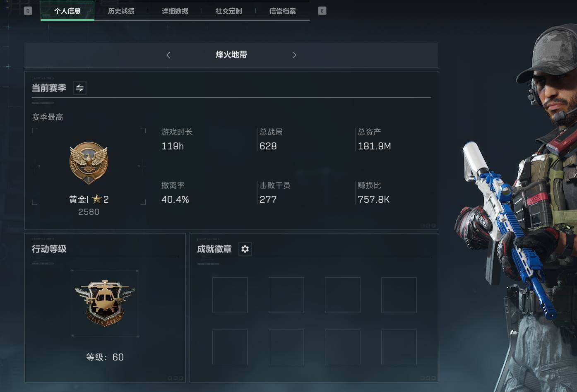This screenshot has height=392, width=577.
Task: Select the first empty achievement badge slot
Action: point(230,295)
